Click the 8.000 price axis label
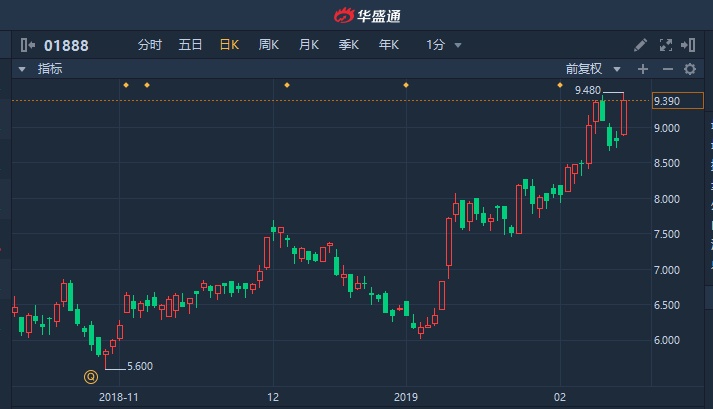Viewport: 713px width, 409px height. (667, 199)
